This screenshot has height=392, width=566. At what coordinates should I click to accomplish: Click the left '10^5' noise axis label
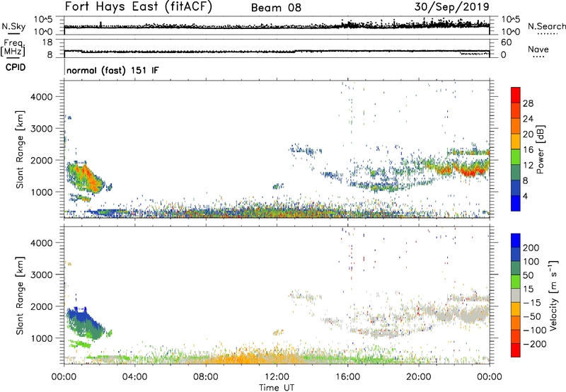43,19
